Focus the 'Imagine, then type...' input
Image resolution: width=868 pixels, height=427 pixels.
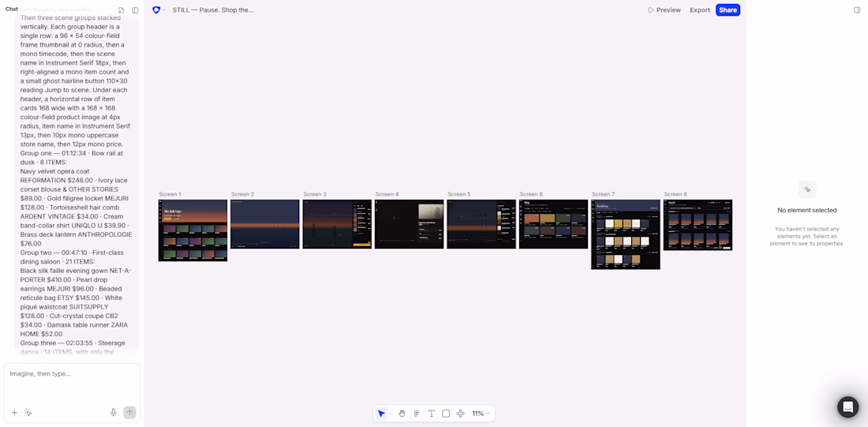coord(72,374)
